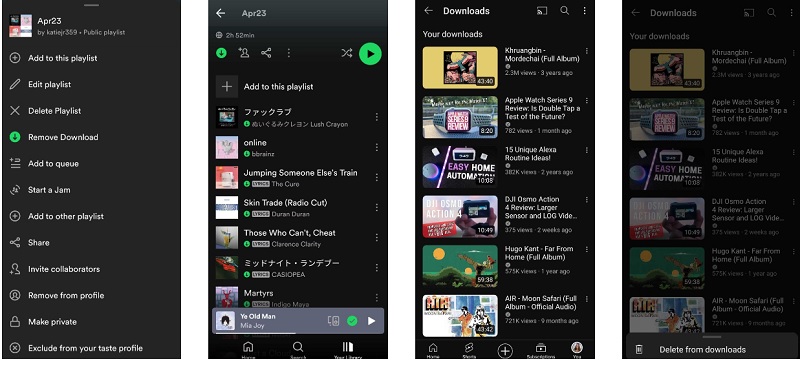
Task: Tap the pencil icon beside Edit playlist
Action: pos(15,84)
